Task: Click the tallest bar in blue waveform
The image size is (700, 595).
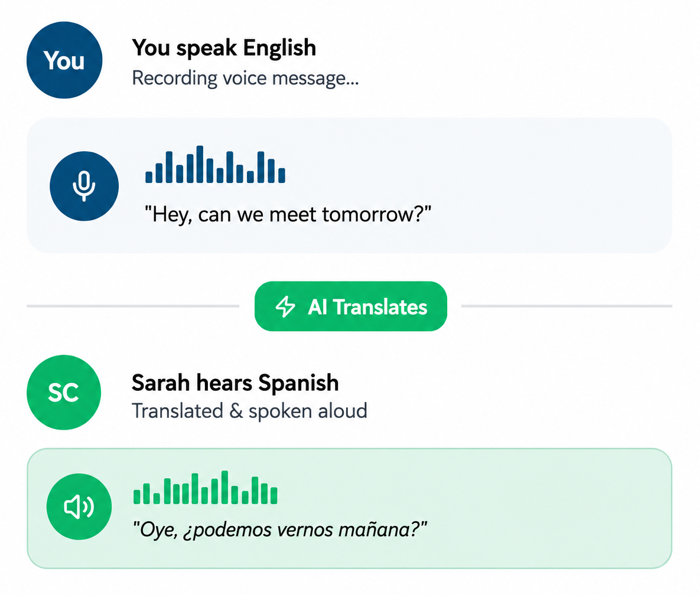Action: pos(200,164)
